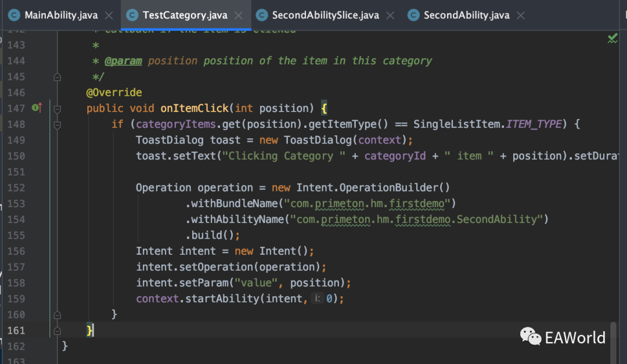627x364 pixels.
Task: Click the green inspection checkmark indicator
Action: [612, 38]
